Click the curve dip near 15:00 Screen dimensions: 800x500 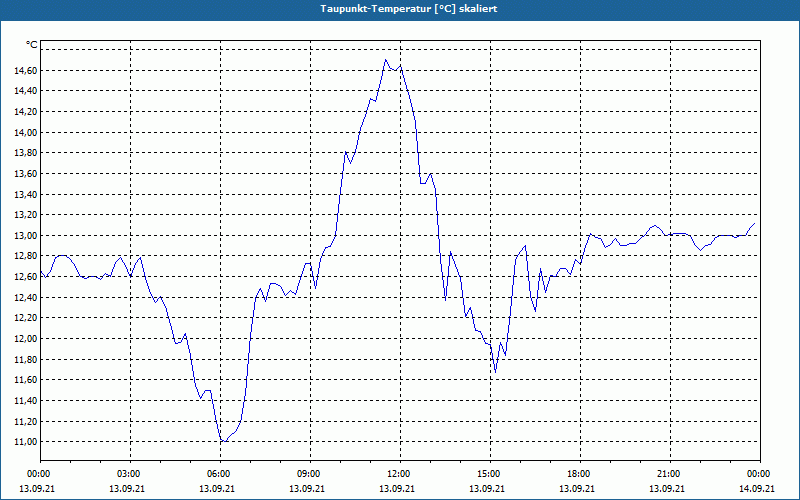pyautogui.click(x=495, y=372)
